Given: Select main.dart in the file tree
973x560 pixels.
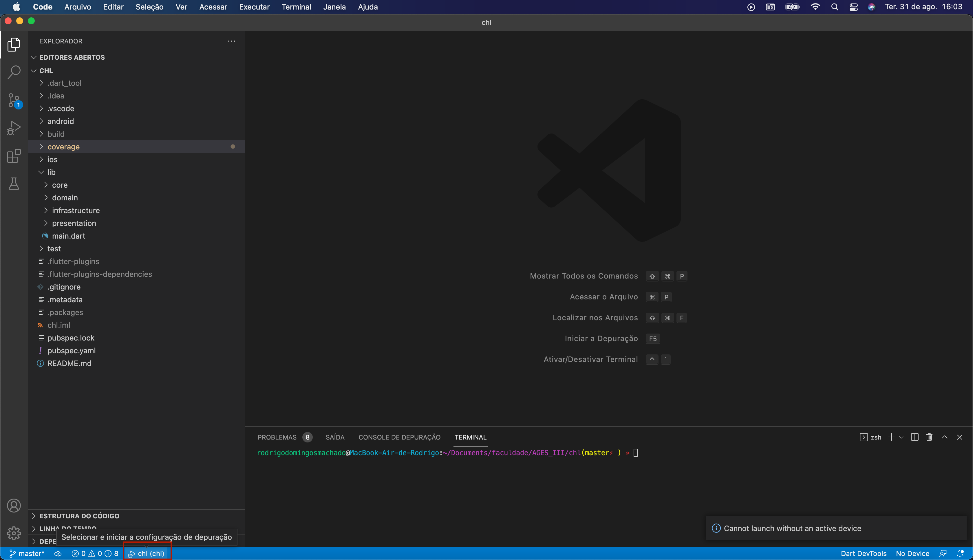Looking at the screenshot, I should [69, 236].
